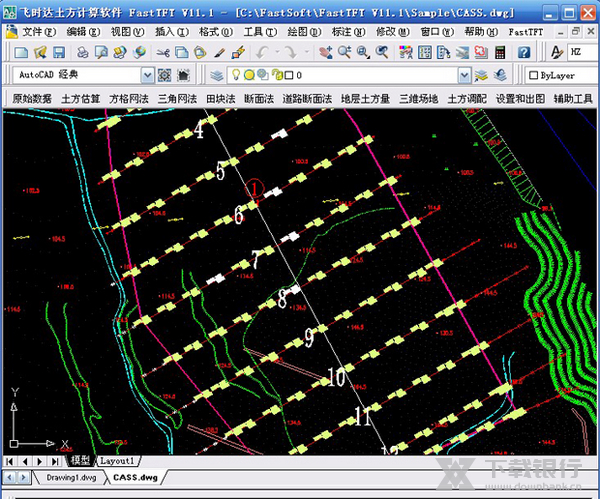The width and height of the screenshot is (600, 499).
Task: Switch to the Layout1 tab
Action: (117, 461)
